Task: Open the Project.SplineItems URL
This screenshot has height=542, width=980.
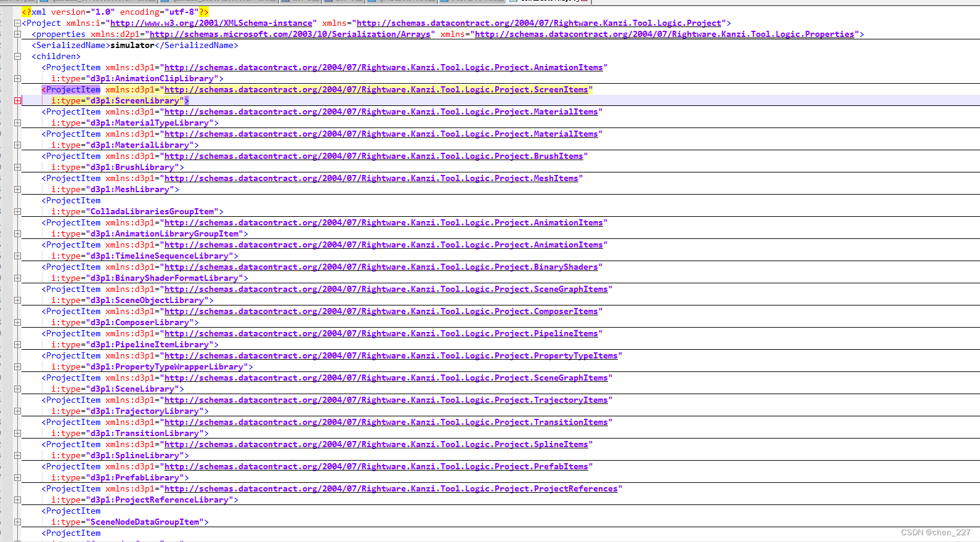Action: click(376, 445)
